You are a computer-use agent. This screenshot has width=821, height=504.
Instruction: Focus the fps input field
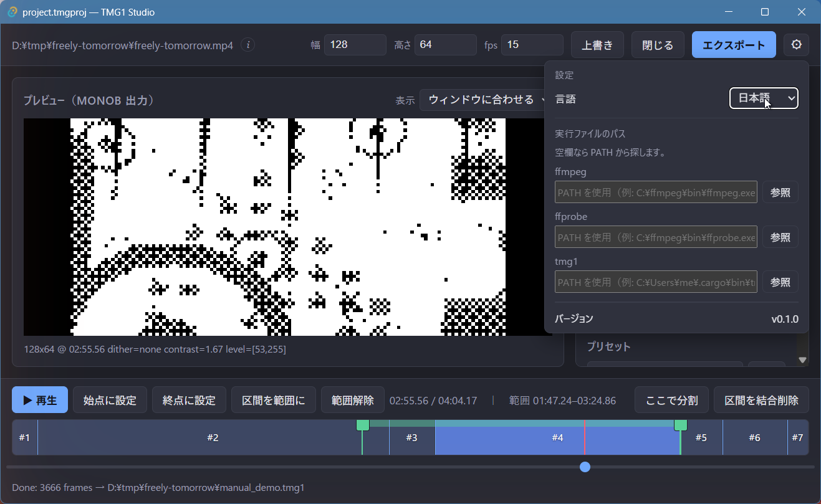[x=532, y=45]
